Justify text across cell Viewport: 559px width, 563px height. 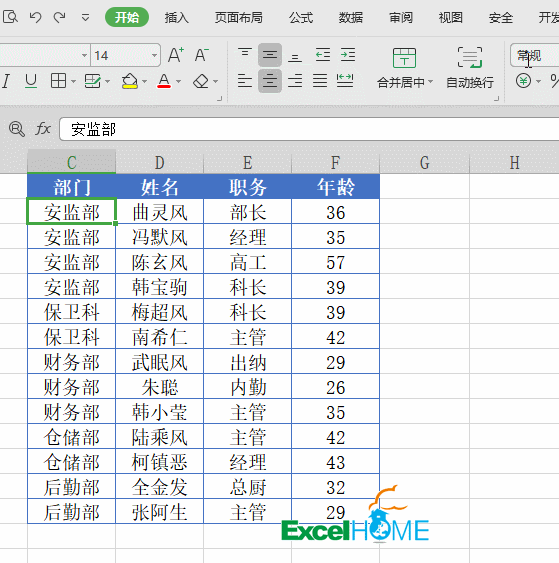tap(320, 81)
